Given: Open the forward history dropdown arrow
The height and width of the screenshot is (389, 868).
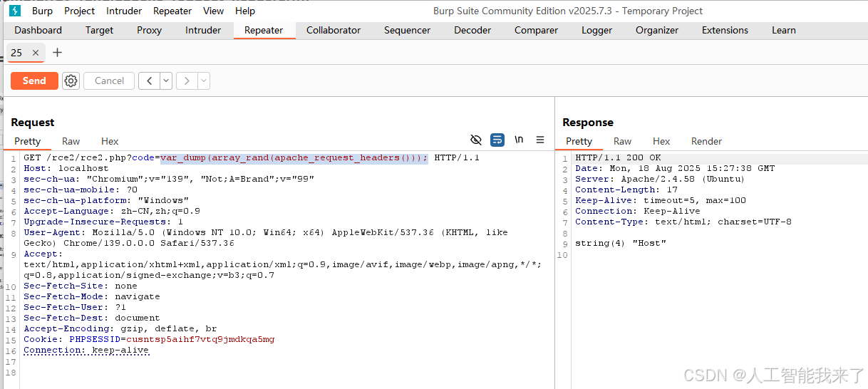Looking at the screenshot, I should coord(204,81).
